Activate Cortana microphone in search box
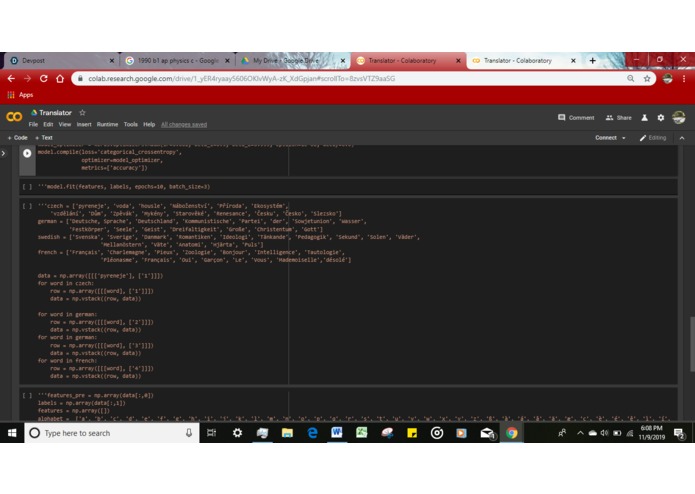This screenshot has width=695, height=494. click(x=189, y=433)
